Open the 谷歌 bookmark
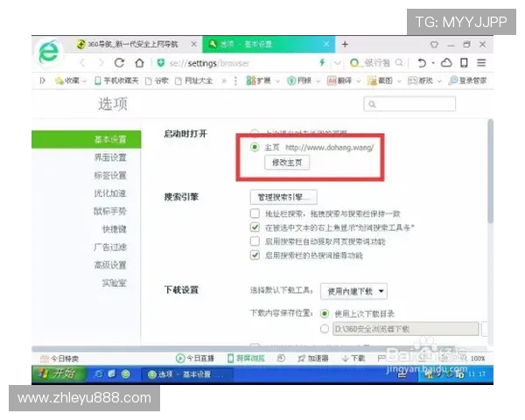This screenshot has height=420, width=525. pyautogui.click(x=157, y=80)
